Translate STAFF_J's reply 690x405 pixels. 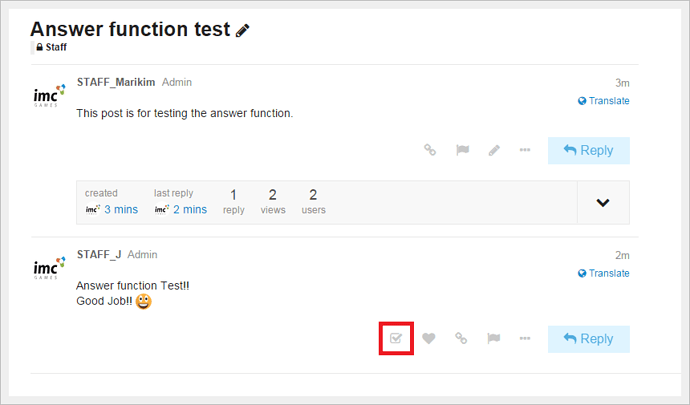point(604,273)
